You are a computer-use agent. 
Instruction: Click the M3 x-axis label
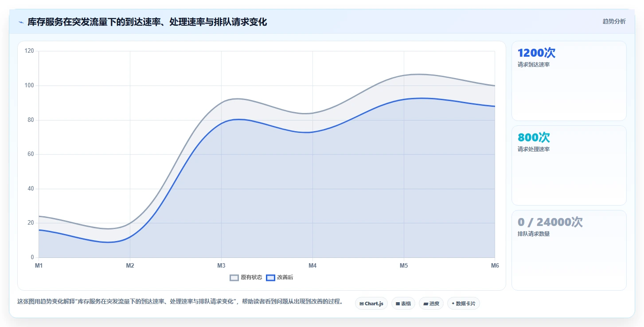point(221,266)
